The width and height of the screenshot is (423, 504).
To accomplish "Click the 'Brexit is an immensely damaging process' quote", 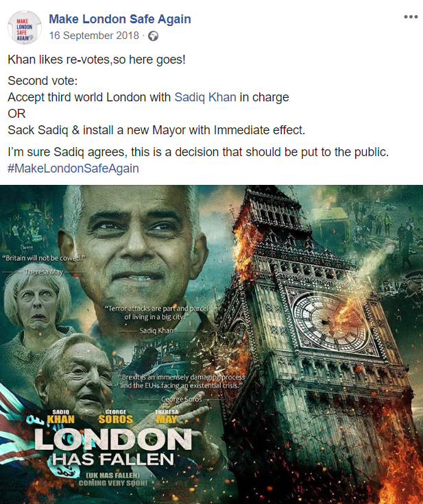I will (x=181, y=381).
